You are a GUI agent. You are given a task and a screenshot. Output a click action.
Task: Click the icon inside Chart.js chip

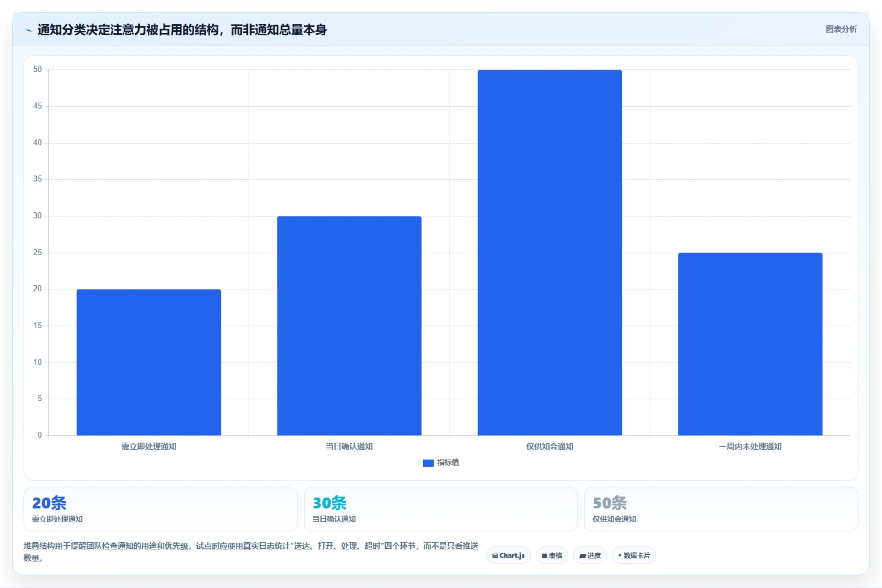[495, 556]
